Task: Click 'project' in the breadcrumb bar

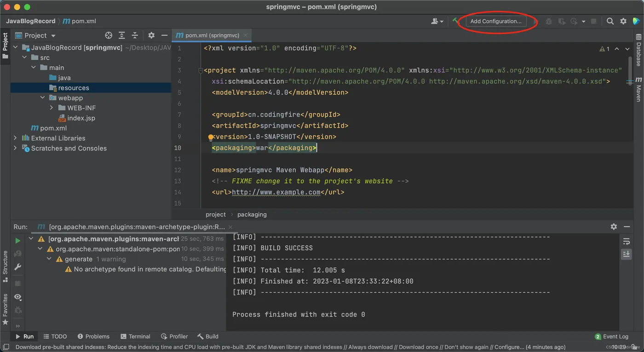Action: click(x=216, y=214)
